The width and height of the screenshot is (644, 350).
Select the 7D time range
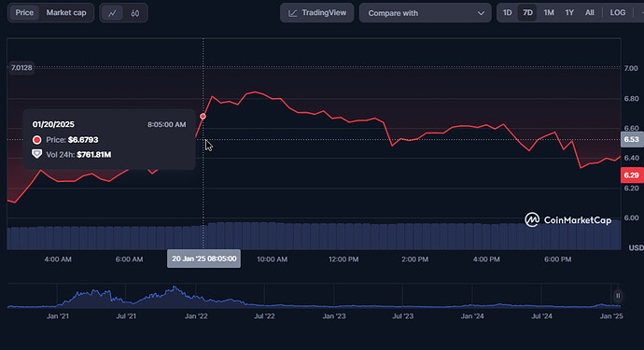coord(527,13)
